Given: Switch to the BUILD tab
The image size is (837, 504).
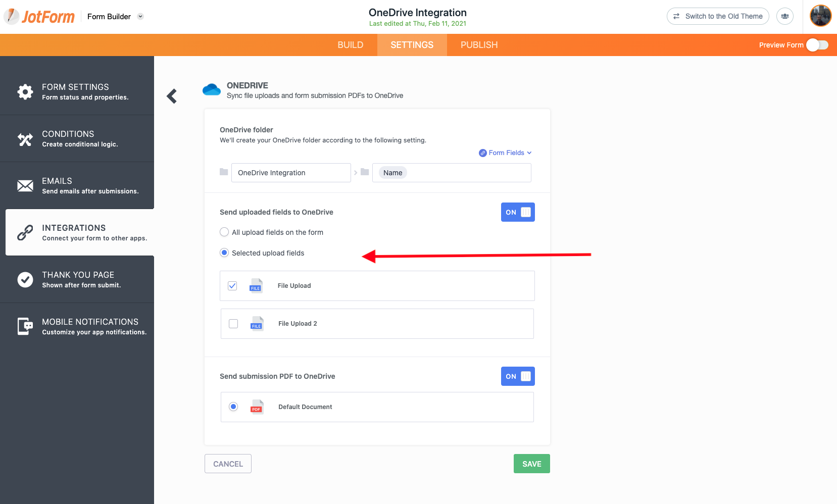Looking at the screenshot, I should click(x=350, y=45).
